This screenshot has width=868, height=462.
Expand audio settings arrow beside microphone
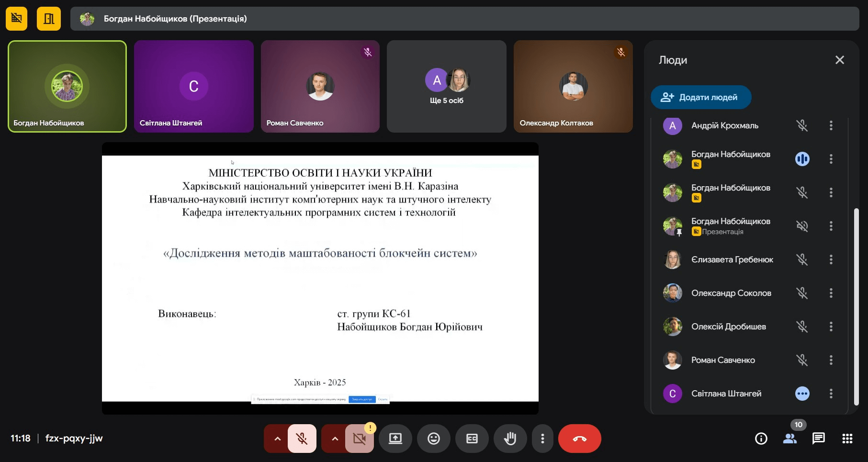[277, 439]
